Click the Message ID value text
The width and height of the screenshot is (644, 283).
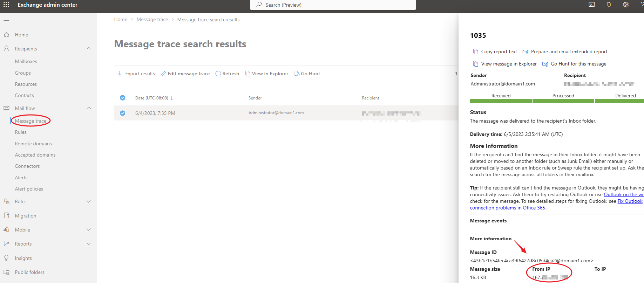531,261
